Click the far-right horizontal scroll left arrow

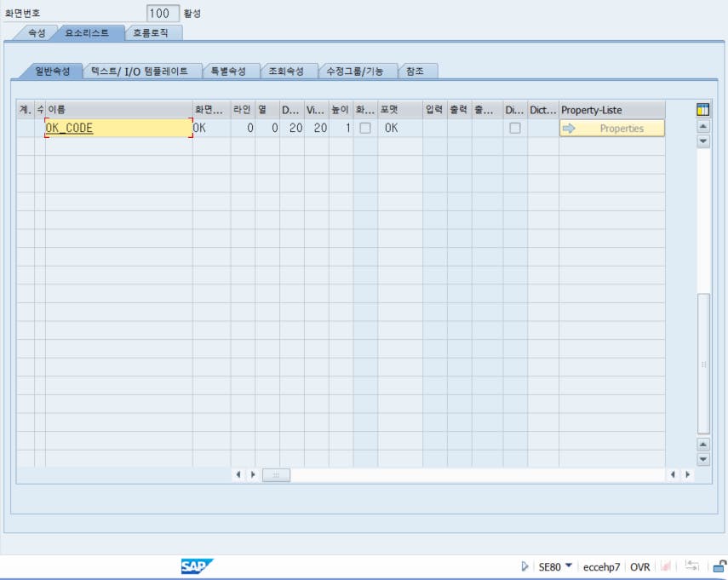tap(673, 474)
